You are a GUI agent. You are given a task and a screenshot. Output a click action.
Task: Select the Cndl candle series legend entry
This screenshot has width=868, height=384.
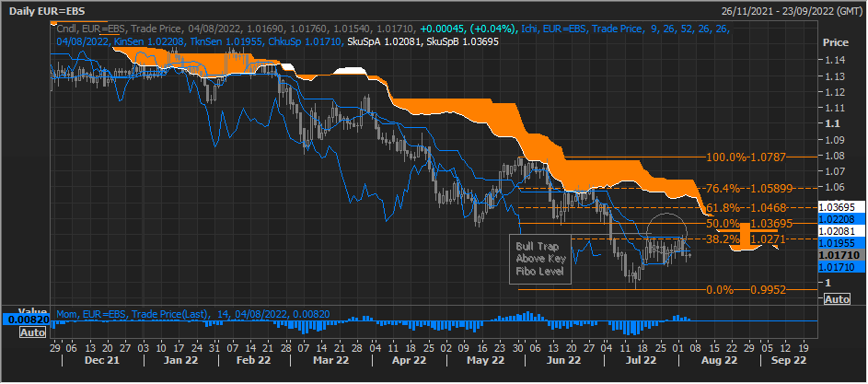pyautogui.click(x=237, y=27)
